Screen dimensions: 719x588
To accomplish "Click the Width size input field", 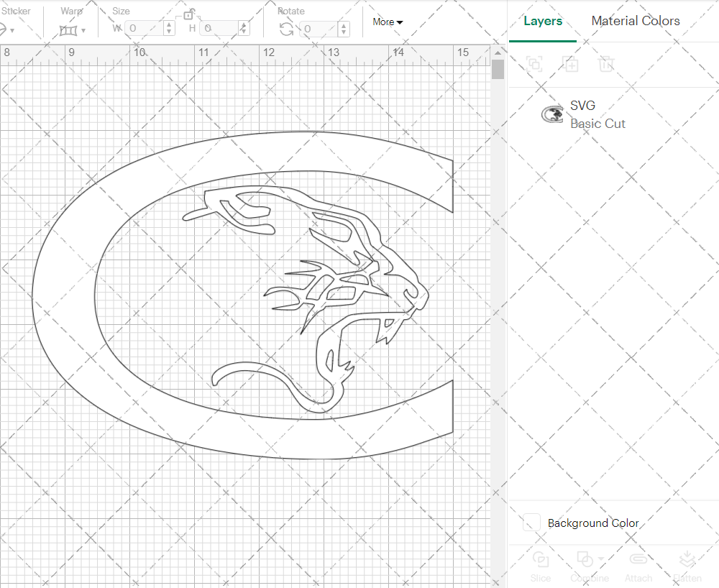I will 145,29.
